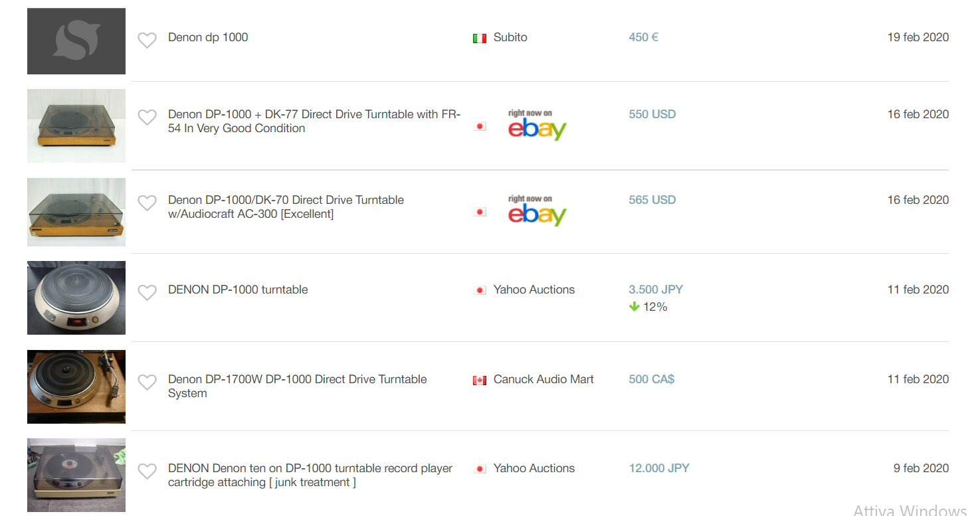Viewport: 980px width, 516px height.
Task: Open thumbnail of round silver DP-1000 turntable
Action: click(x=76, y=298)
